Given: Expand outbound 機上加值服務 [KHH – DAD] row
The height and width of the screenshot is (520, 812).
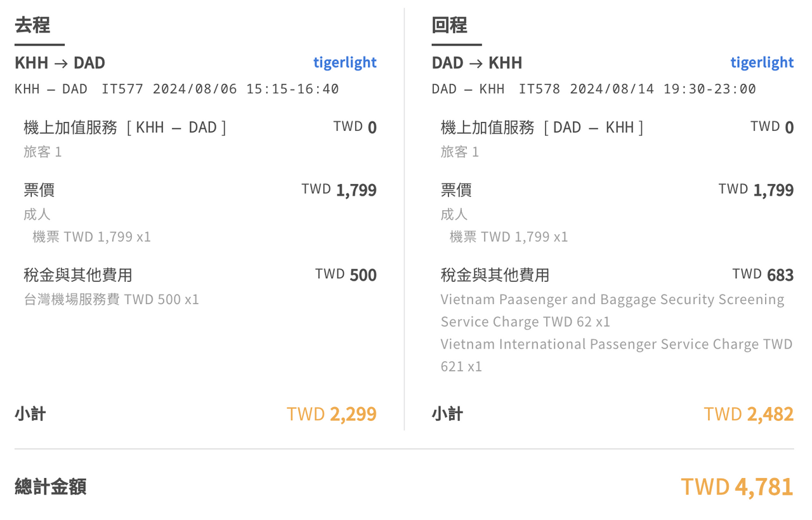Looking at the screenshot, I should coord(200,128).
